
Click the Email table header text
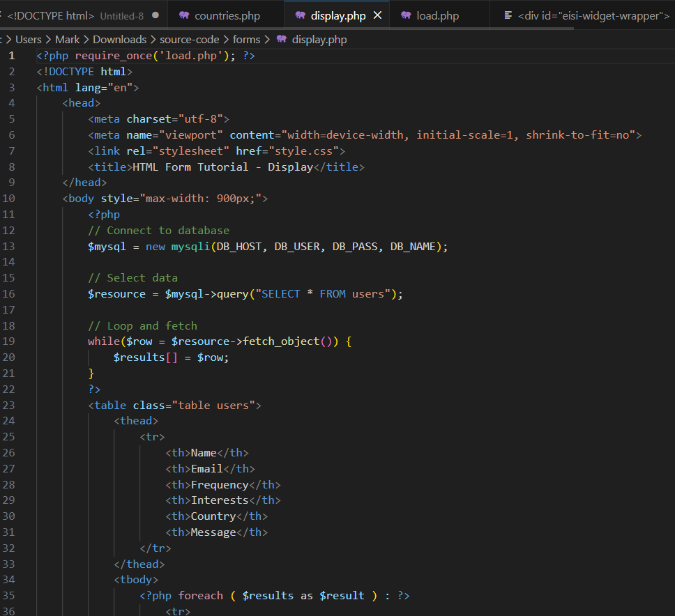coord(206,468)
